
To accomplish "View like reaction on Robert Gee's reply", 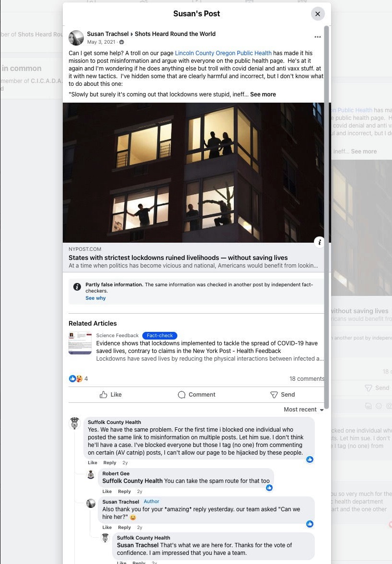I will (x=269, y=488).
